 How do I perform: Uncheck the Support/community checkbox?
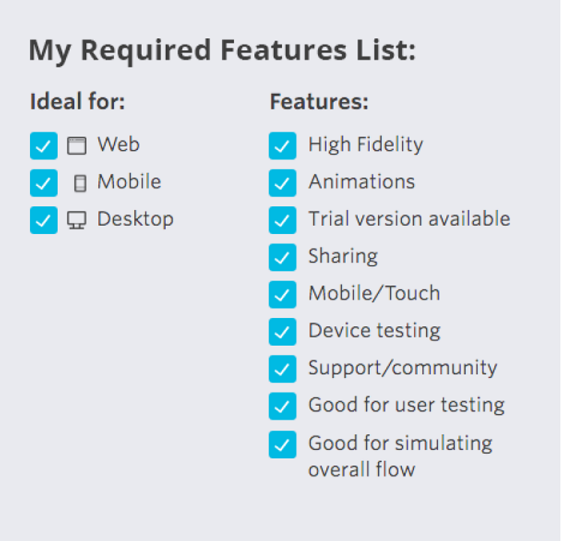[x=283, y=369]
